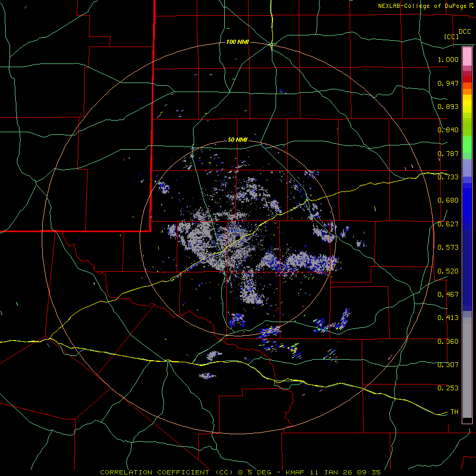The height and width of the screenshot is (476, 476).
Task: Click the gray segment of the color bar
Action: [x=467, y=368]
